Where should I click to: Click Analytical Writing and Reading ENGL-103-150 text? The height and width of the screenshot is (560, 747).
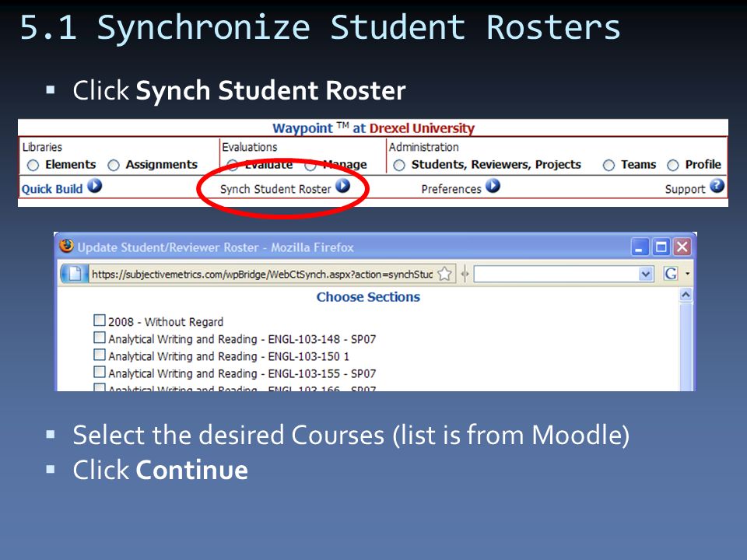[x=229, y=356]
